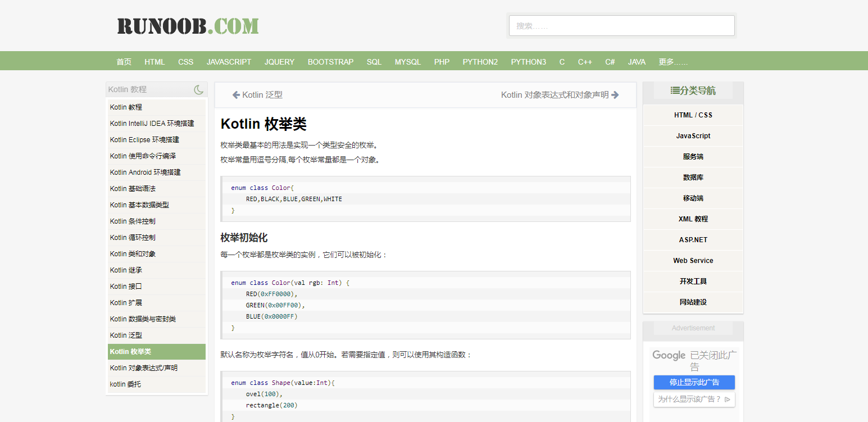
Task: Open C in the navigation bar
Action: [x=562, y=62]
